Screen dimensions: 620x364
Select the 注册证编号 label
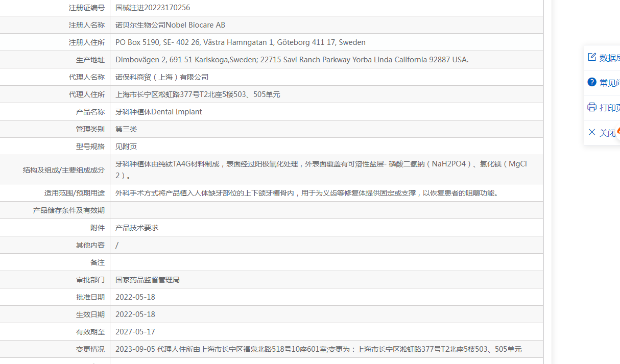[87, 8]
